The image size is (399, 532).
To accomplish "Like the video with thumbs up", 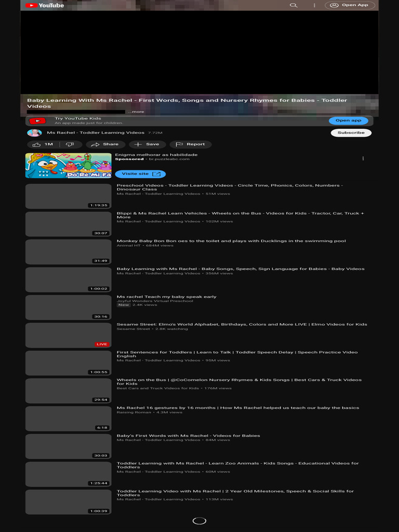I will click(43, 144).
